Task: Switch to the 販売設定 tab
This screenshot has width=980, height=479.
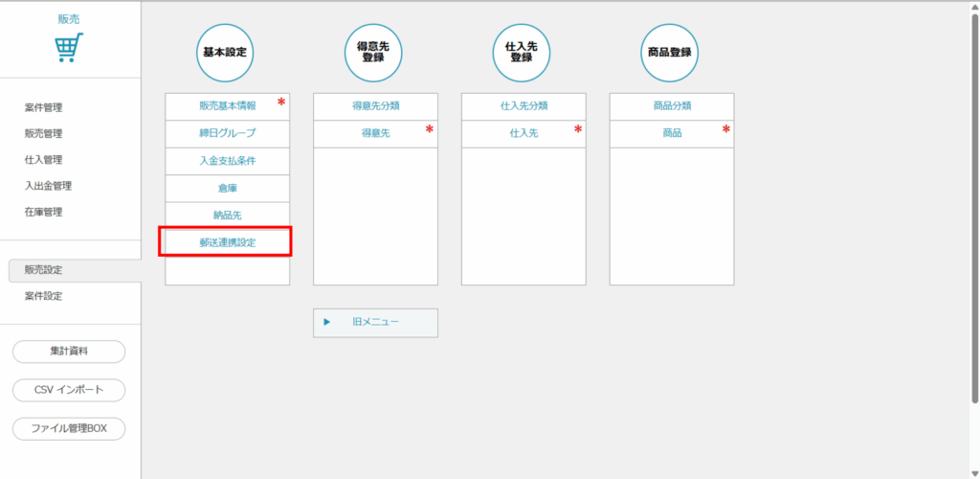Action: coord(44,270)
